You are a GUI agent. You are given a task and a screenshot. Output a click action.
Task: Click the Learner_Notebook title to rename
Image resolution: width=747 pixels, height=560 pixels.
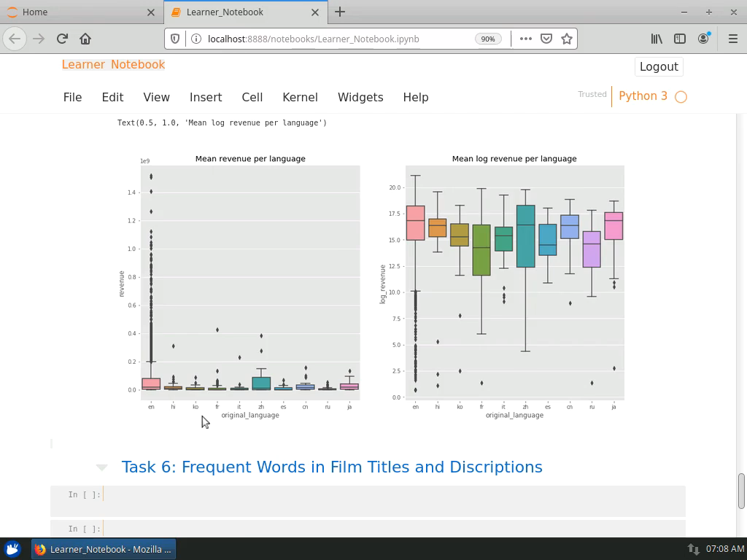tap(113, 64)
